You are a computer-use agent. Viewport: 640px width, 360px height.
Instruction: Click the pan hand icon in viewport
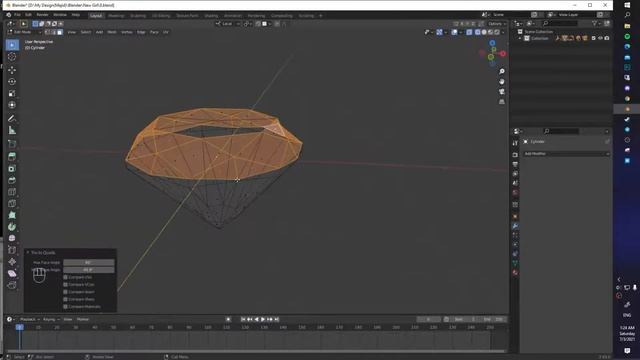click(x=502, y=82)
